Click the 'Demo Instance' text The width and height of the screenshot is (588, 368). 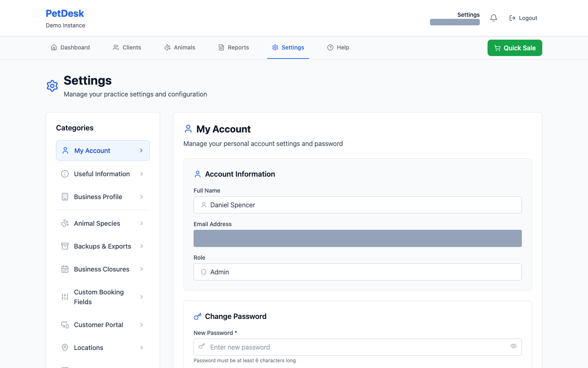pos(65,25)
